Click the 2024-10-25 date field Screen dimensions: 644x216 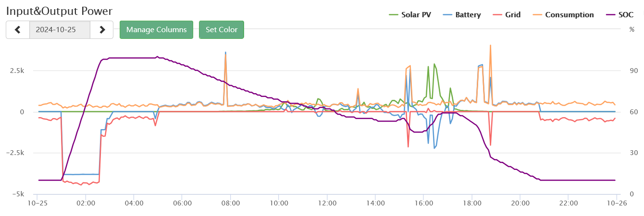click(60, 30)
